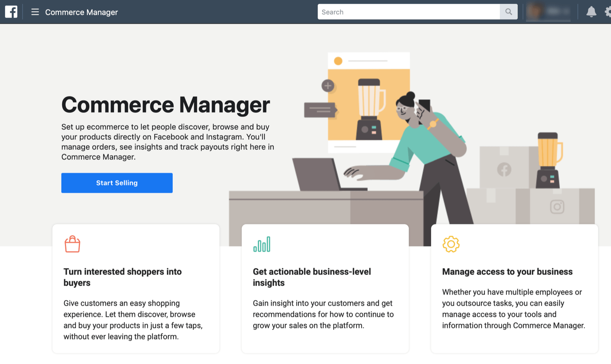Image resolution: width=611 pixels, height=364 pixels.
Task: Open the hamburger navigation menu
Action: [35, 12]
